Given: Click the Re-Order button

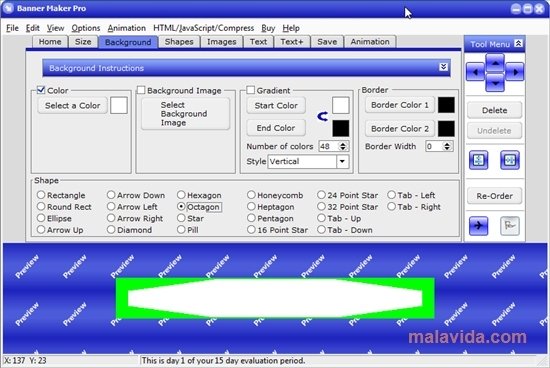Looking at the screenshot, I should pyautogui.click(x=494, y=196).
